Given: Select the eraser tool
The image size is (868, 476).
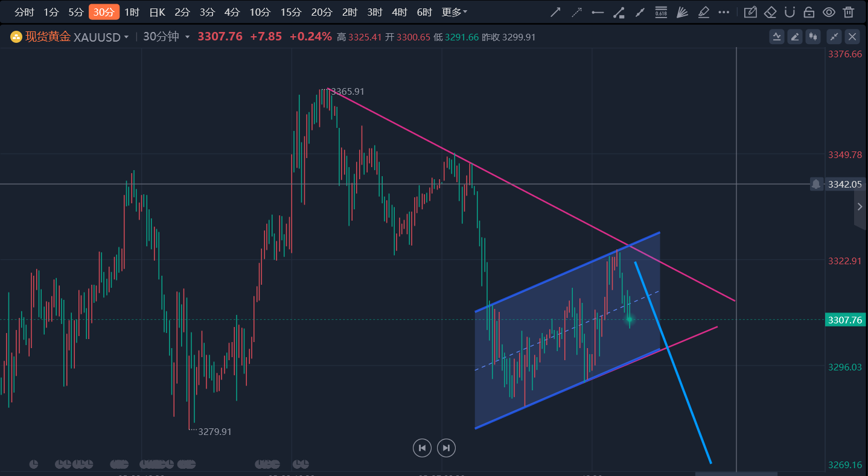Looking at the screenshot, I should (770, 12).
